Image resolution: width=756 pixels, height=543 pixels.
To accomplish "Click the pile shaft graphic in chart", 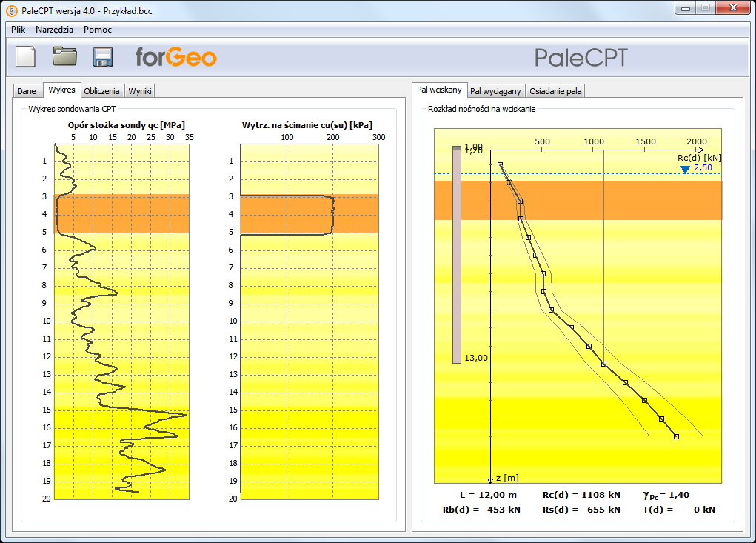I will point(457,255).
